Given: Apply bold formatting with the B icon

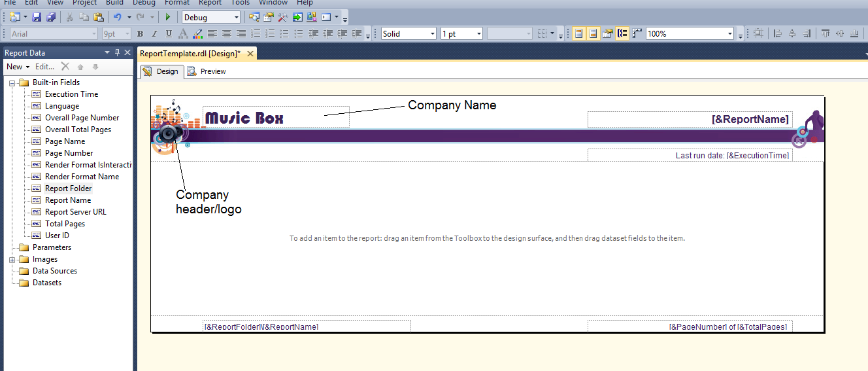Looking at the screenshot, I should (140, 33).
